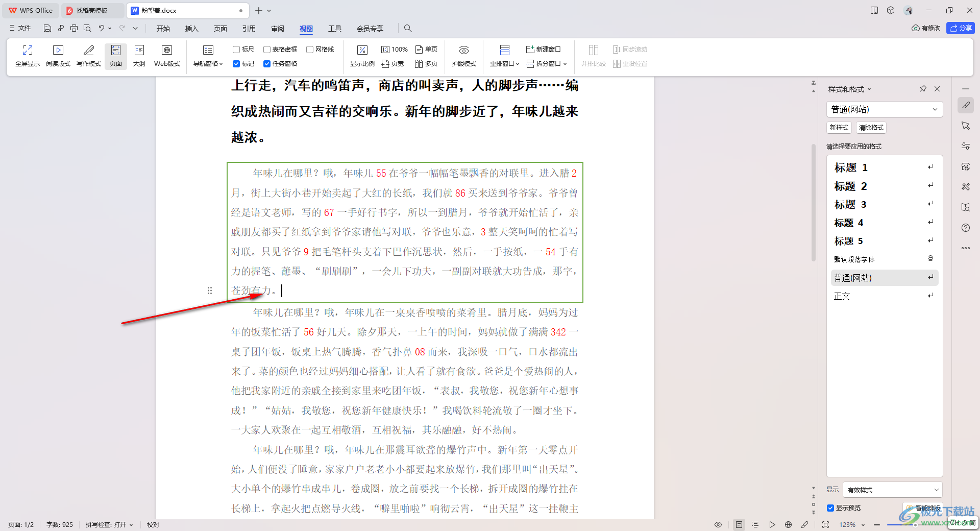
Task: Open the zoom ratio dialog
Action: [362, 56]
